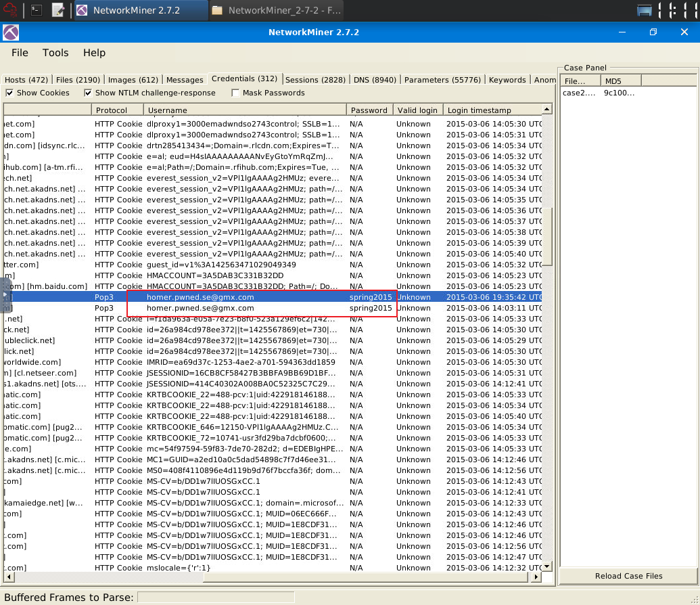
Task: Open the Help menu
Action: pyautogui.click(x=94, y=53)
